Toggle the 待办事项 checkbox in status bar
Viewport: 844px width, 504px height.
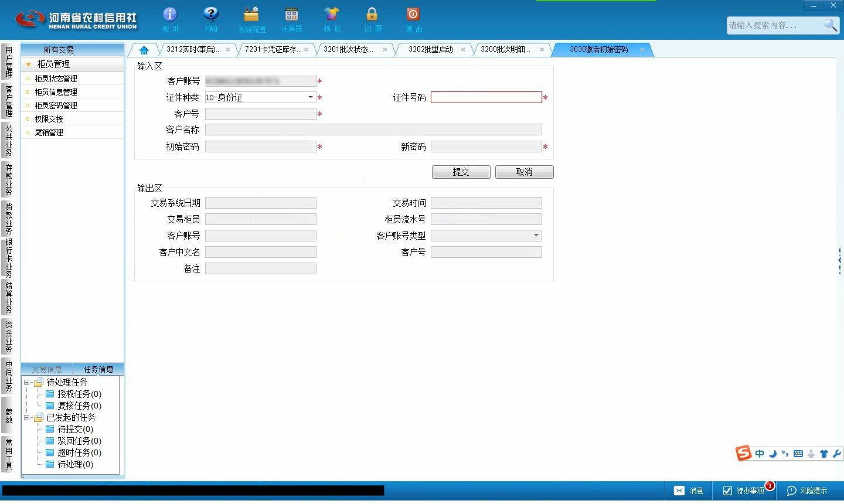[x=727, y=491]
